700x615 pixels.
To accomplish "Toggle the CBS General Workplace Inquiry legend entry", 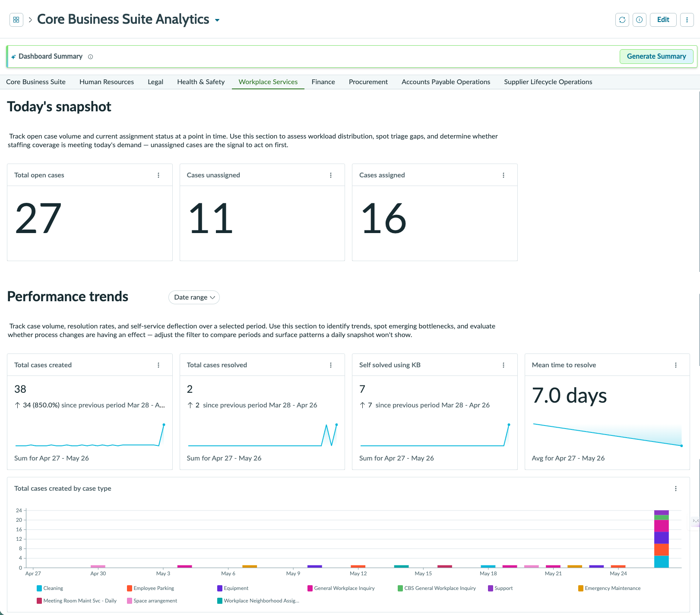I will click(437, 588).
